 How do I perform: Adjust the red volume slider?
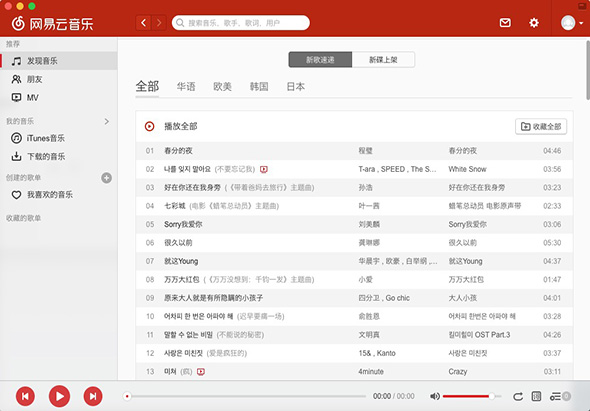pyautogui.click(x=472, y=396)
